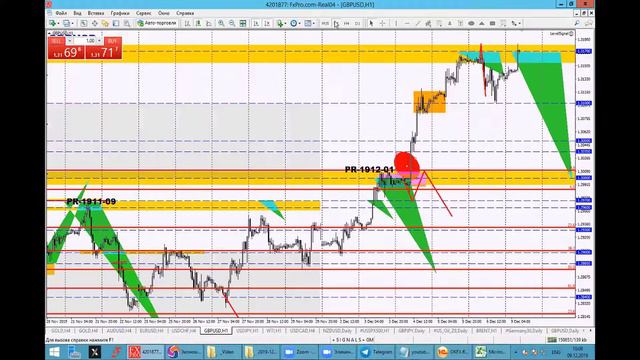640x360 pixels.
Task: Select the vertical line drawing tool
Action: tap(396, 23)
